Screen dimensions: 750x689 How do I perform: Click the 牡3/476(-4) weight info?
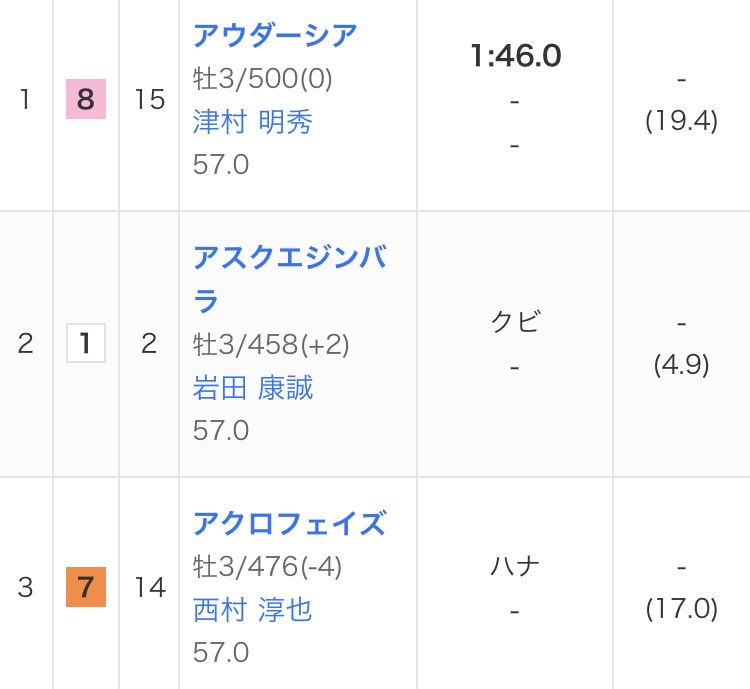point(267,566)
